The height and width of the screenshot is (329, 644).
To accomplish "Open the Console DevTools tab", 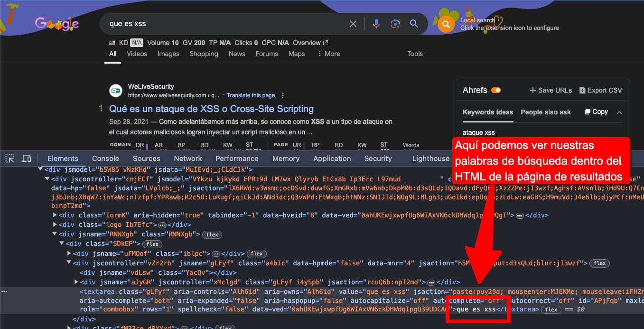I will point(105,159).
